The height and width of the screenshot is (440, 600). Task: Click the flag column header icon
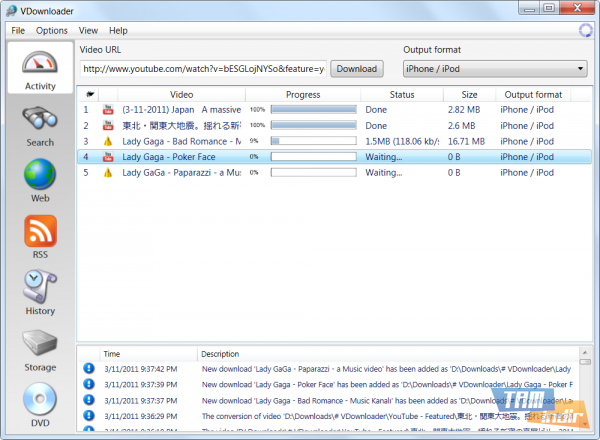pos(90,94)
